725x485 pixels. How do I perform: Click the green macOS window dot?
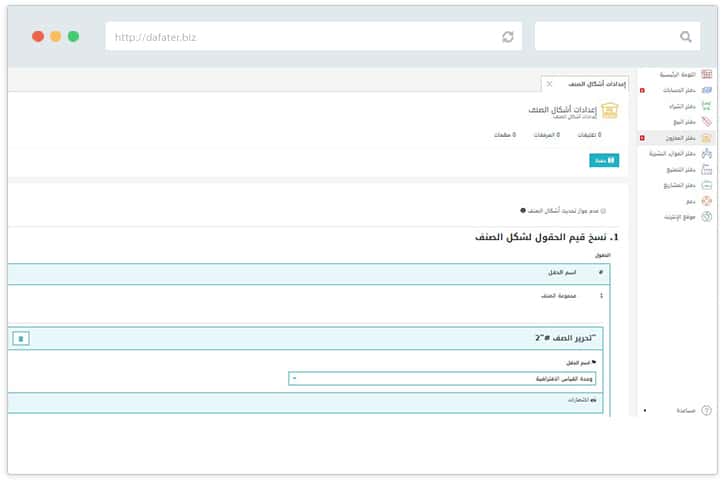click(74, 36)
